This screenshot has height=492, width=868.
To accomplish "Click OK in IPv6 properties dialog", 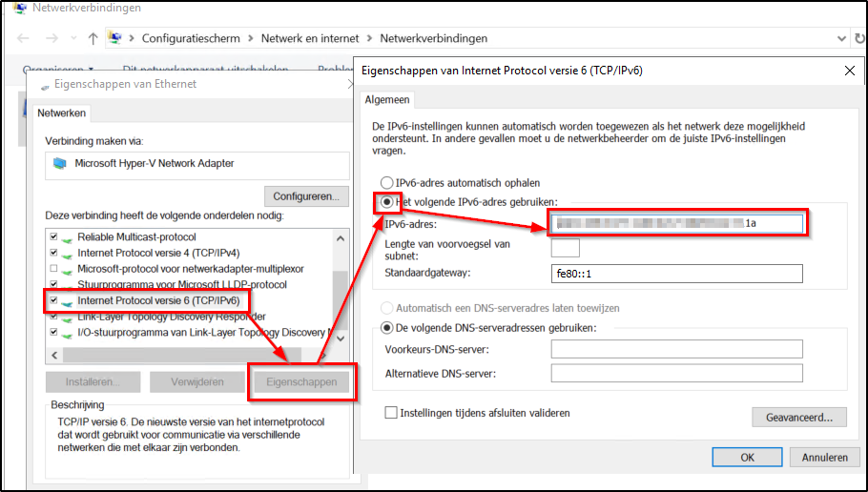I will (747, 457).
